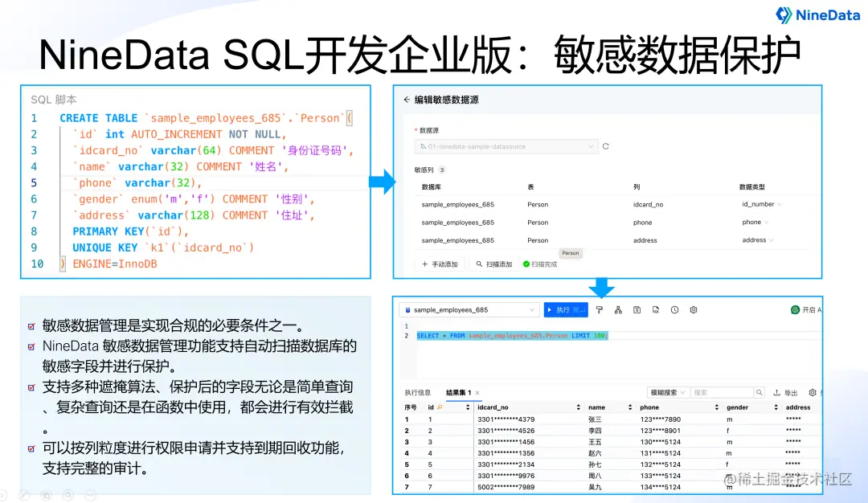Click the phone cell 123****8901
This screenshot has width=868, height=503.
pos(661,431)
